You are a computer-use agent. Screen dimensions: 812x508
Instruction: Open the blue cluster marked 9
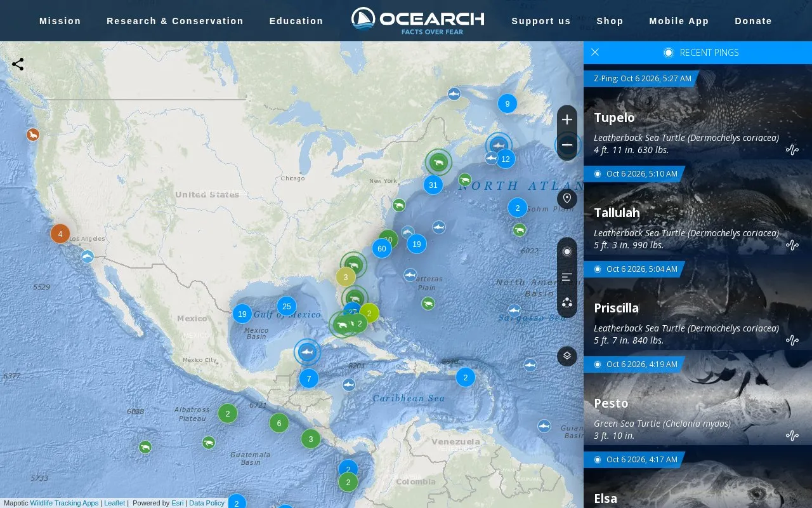(507, 104)
